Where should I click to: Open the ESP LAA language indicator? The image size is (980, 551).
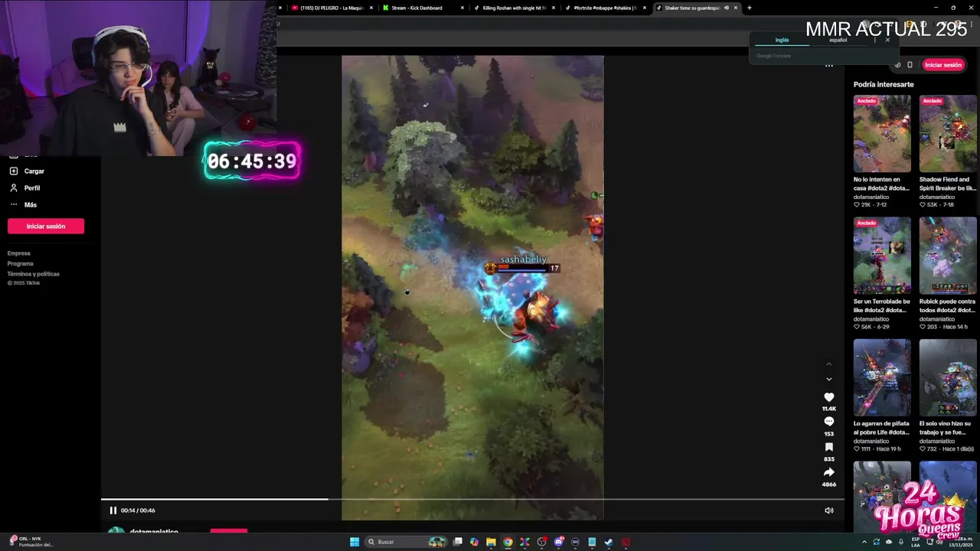point(915,542)
